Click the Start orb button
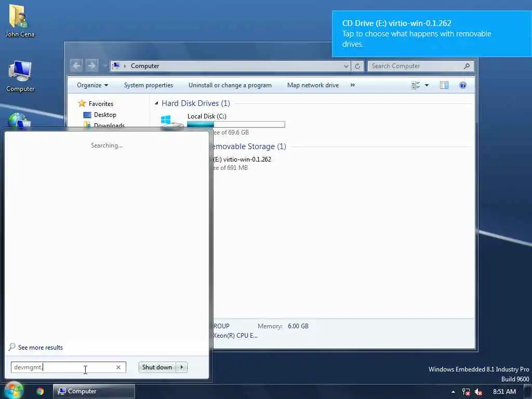Image resolution: width=532 pixels, height=399 pixels. coord(14,391)
